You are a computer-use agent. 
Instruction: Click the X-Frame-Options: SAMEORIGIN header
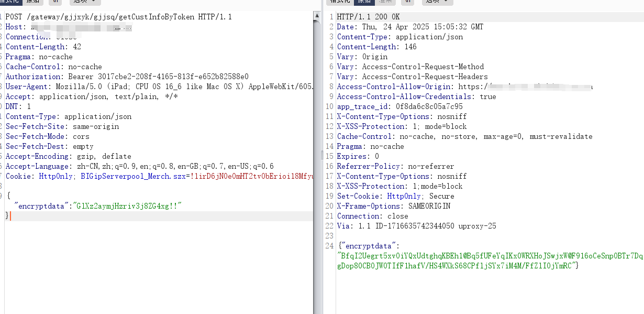pos(394,206)
